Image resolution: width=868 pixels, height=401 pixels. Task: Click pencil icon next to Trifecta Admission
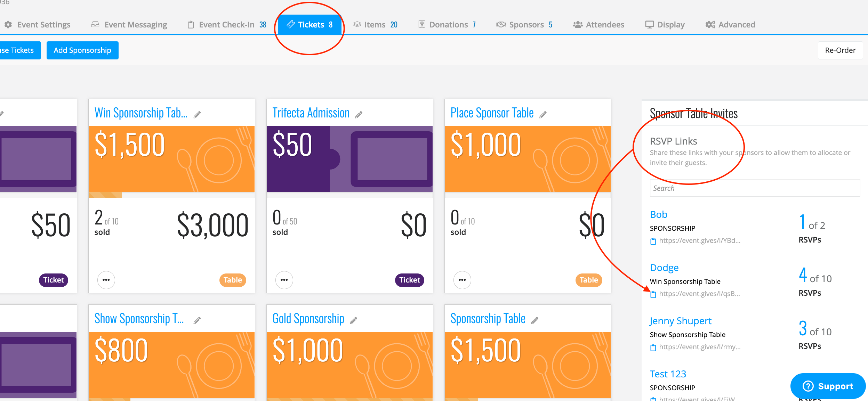coord(359,115)
